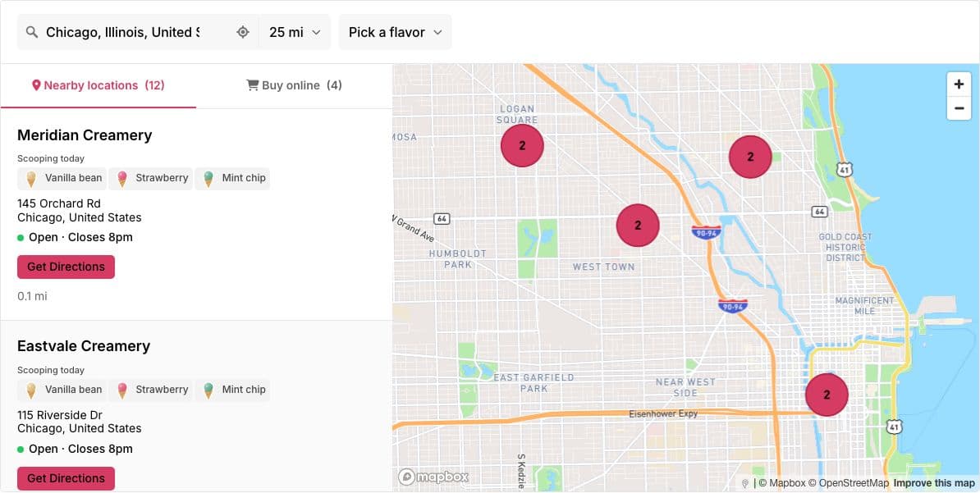The image size is (980, 493).
Task: Click Meridian Creamery's strawberry cone icon
Action: click(121, 180)
